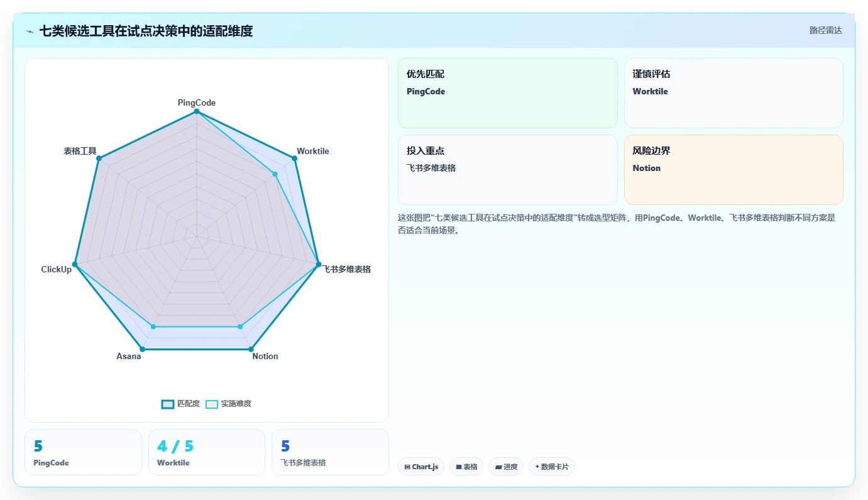Screen dimensions: 868x500
Task: Click the light 实施难度 point on Asana axis
Action: [153, 326]
